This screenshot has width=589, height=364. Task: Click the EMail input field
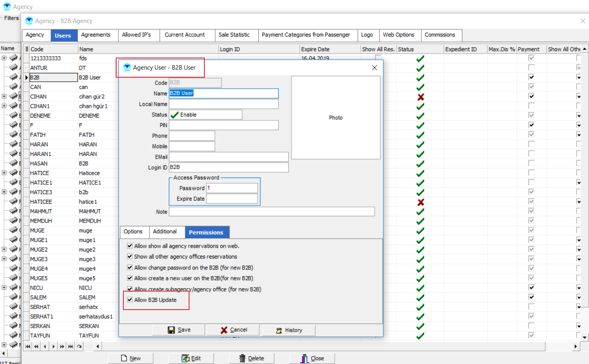pyautogui.click(x=229, y=157)
